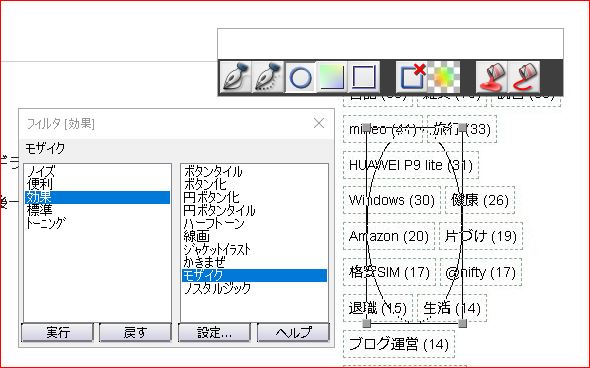The width and height of the screenshot is (590, 368).
Task: Select the first pen nib tool
Action: pos(236,77)
